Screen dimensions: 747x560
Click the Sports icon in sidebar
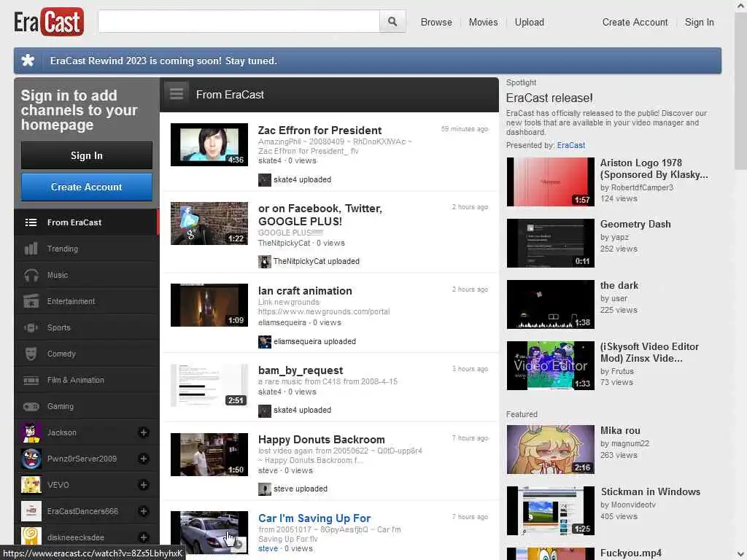tap(31, 327)
